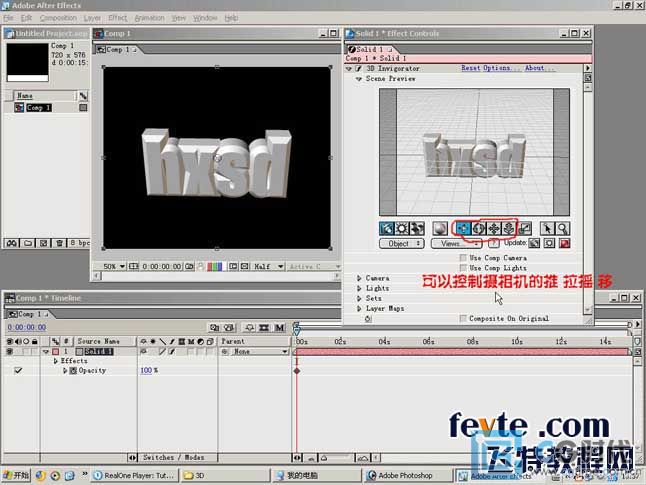Viewport: 646px width, 485px height.
Task: Click the trash delete icon in Project window
Action: (59, 243)
